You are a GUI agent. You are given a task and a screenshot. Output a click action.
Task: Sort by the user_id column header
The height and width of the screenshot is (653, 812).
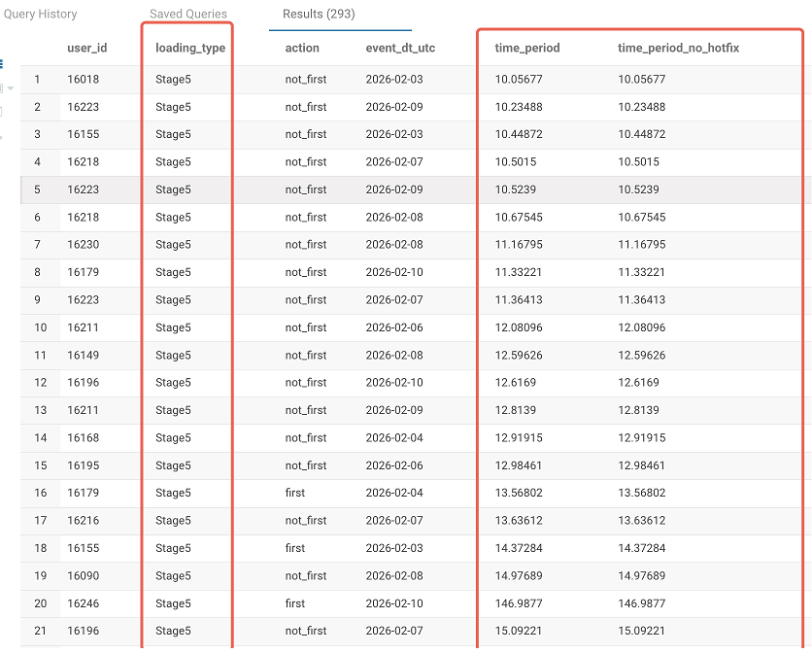(86, 48)
